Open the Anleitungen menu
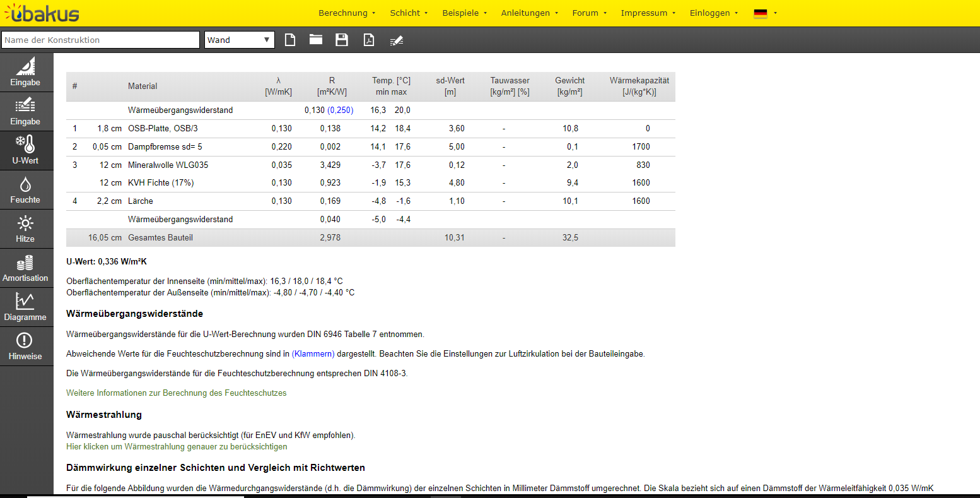The image size is (980, 498). [530, 13]
